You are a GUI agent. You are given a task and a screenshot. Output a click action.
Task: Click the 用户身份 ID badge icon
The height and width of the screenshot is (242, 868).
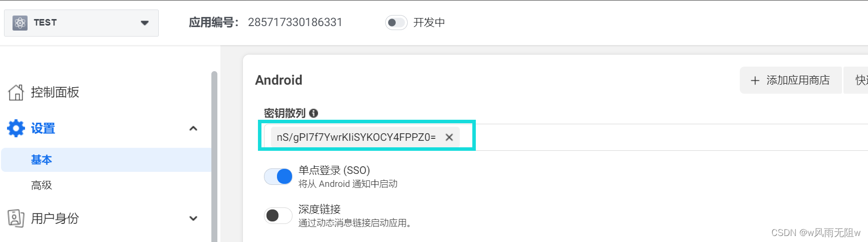pyautogui.click(x=16, y=218)
